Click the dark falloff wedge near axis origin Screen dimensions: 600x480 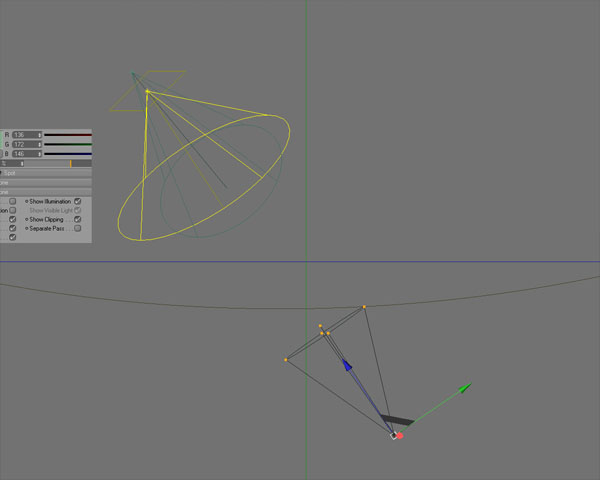[x=398, y=420]
